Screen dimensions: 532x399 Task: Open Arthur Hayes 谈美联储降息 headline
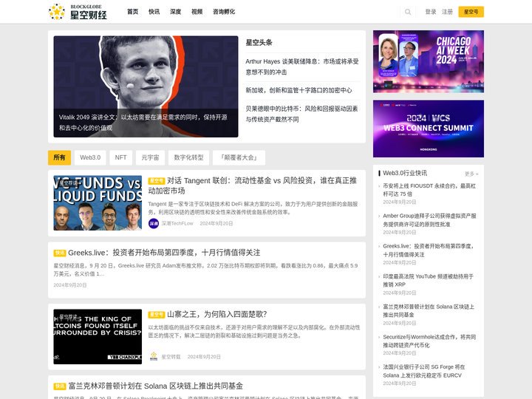(x=302, y=66)
